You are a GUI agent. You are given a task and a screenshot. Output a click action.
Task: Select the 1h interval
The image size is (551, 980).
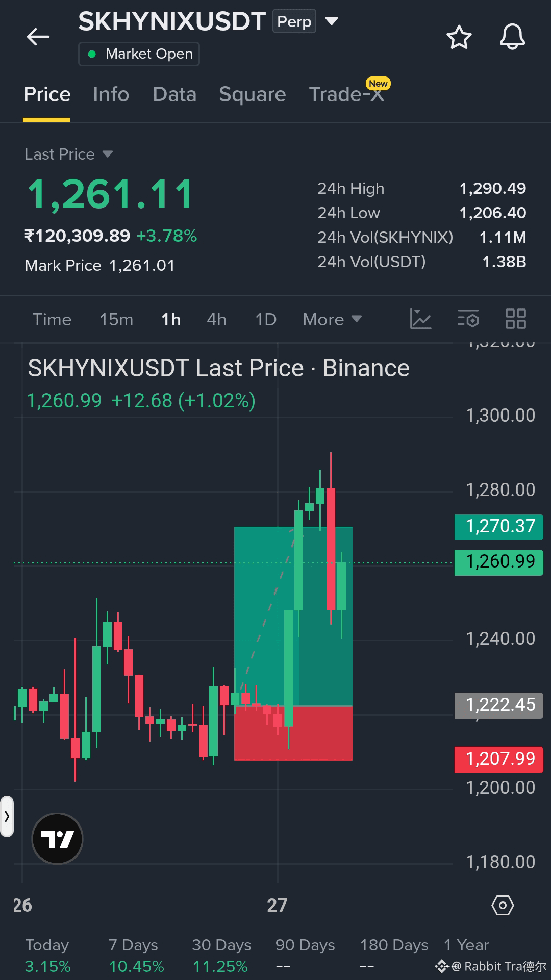point(171,319)
